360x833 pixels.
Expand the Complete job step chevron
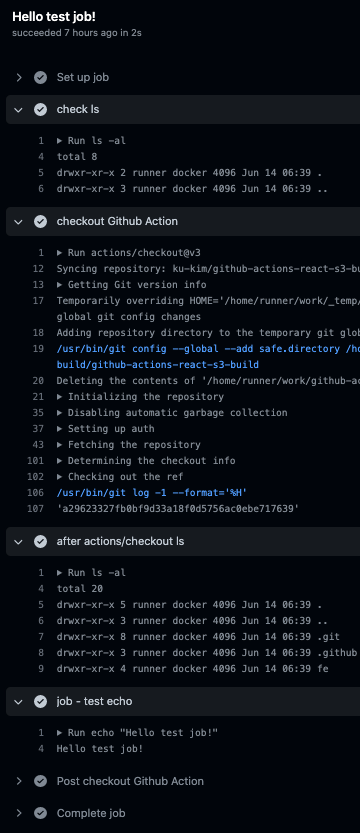tap(19, 813)
